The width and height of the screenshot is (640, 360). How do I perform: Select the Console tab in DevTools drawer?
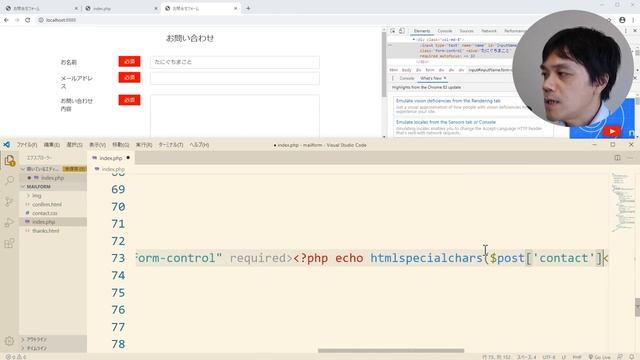pyautogui.click(x=407, y=78)
